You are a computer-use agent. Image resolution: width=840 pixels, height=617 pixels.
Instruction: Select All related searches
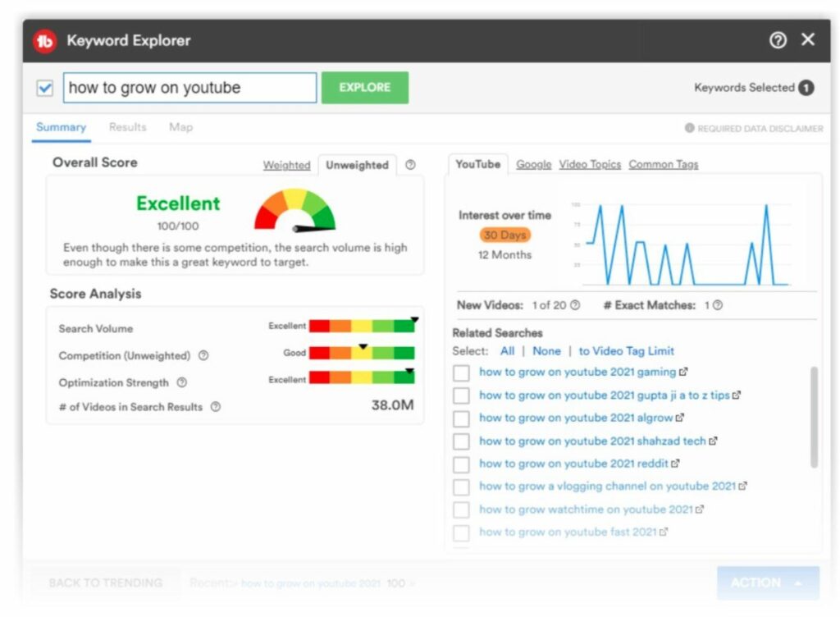[x=507, y=351]
